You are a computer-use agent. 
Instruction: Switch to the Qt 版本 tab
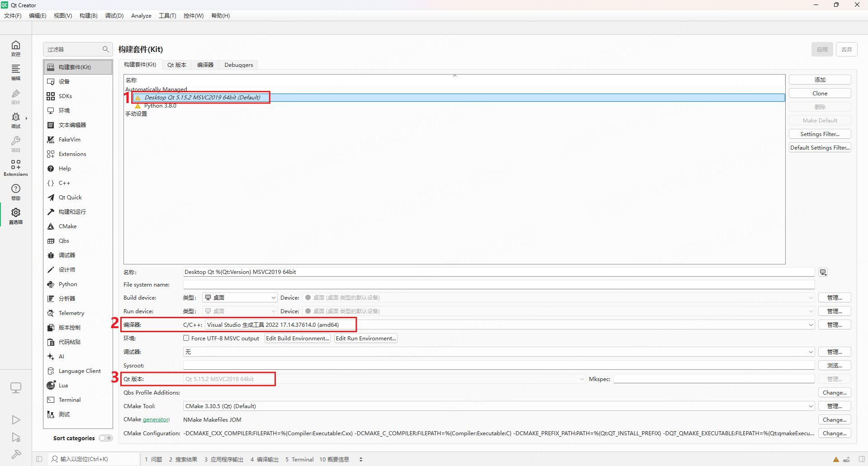tap(177, 65)
